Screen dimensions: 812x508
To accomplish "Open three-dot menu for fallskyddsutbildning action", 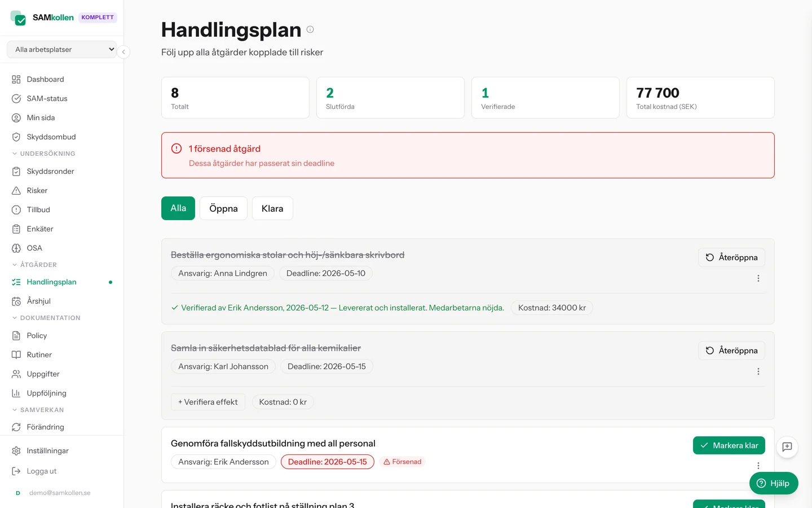I will tap(758, 466).
